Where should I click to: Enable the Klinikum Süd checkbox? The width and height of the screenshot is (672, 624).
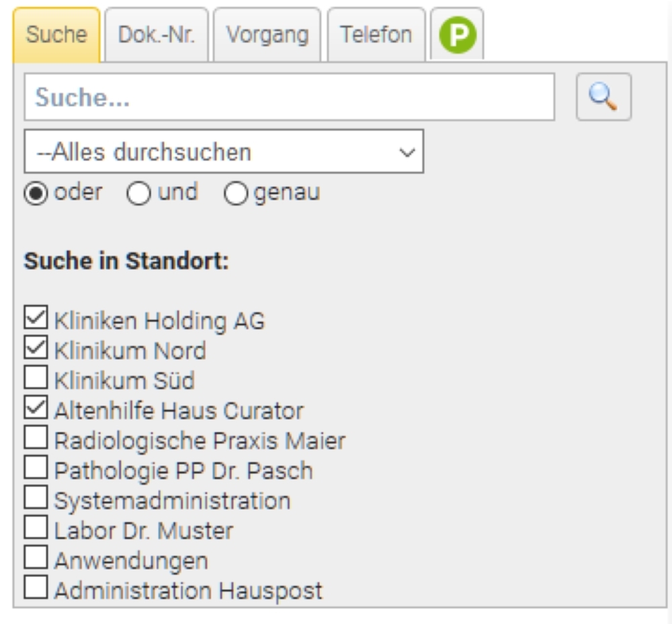[36, 379]
